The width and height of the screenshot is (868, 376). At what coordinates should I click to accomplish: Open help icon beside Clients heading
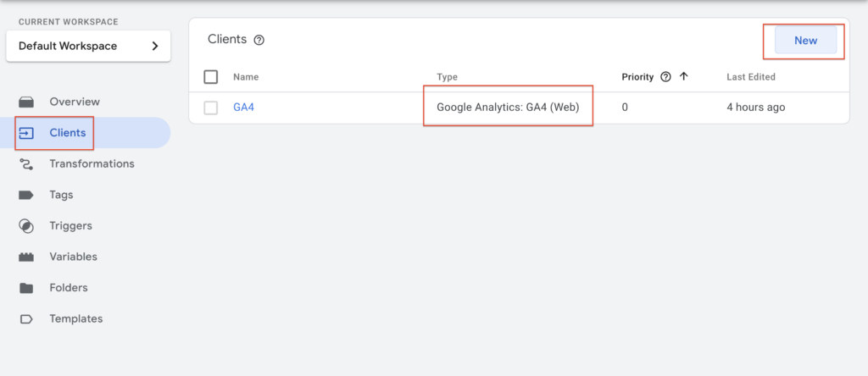tap(259, 40)
